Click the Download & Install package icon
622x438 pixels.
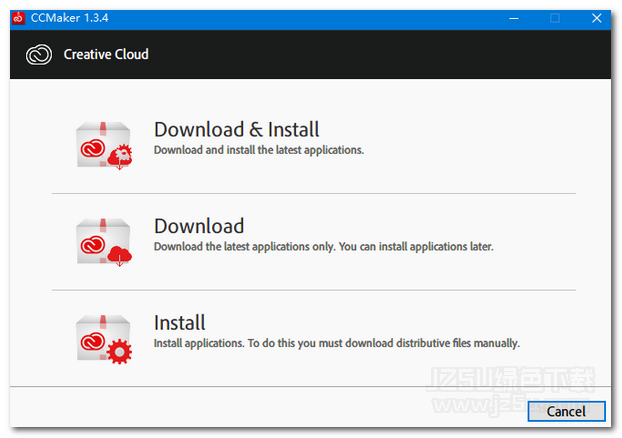tap(104, 145)
